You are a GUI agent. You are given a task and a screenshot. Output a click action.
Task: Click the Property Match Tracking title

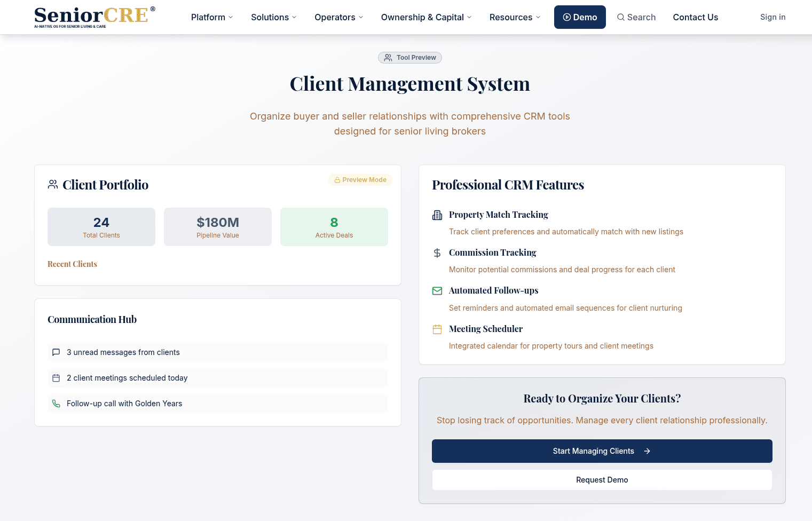point(499,215)
